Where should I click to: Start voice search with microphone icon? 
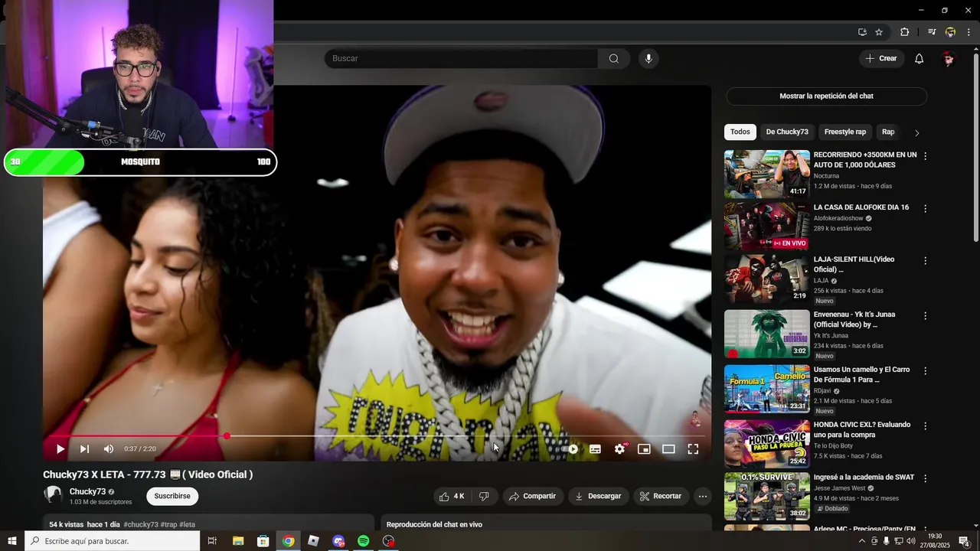(x=648, y=59)
